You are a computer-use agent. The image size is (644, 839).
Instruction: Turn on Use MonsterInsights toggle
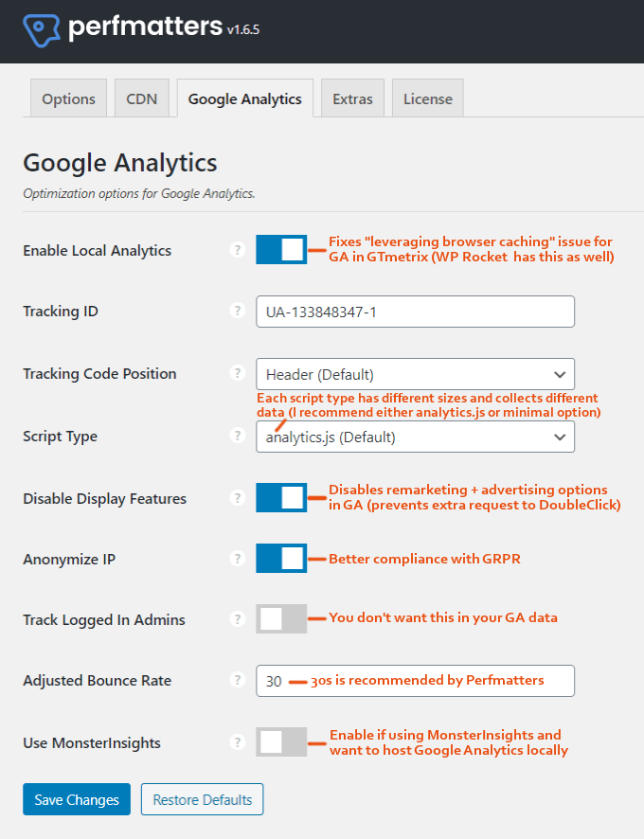pos(281,742)
